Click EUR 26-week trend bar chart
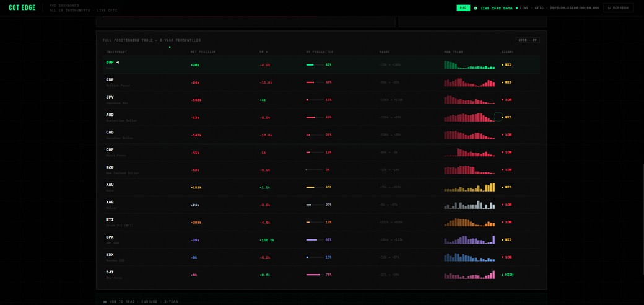The height and width of the screenshot is (305, 644). click(469, 65)
